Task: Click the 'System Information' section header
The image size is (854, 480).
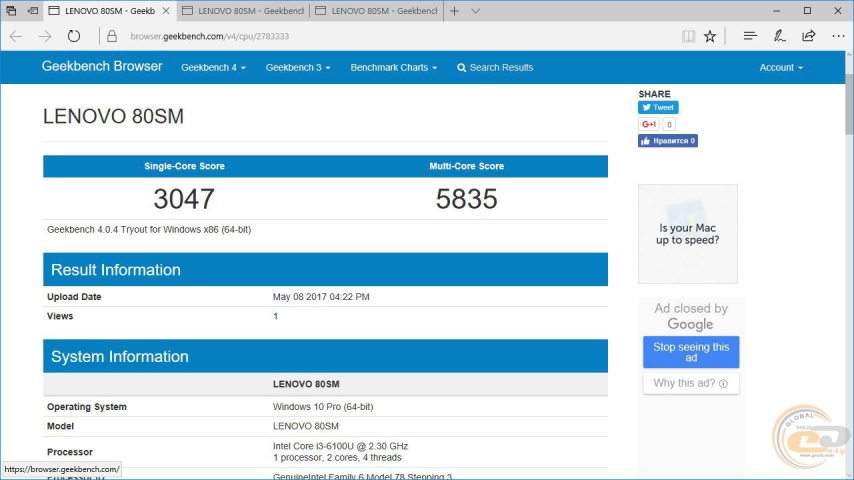Action: [325, 356]
